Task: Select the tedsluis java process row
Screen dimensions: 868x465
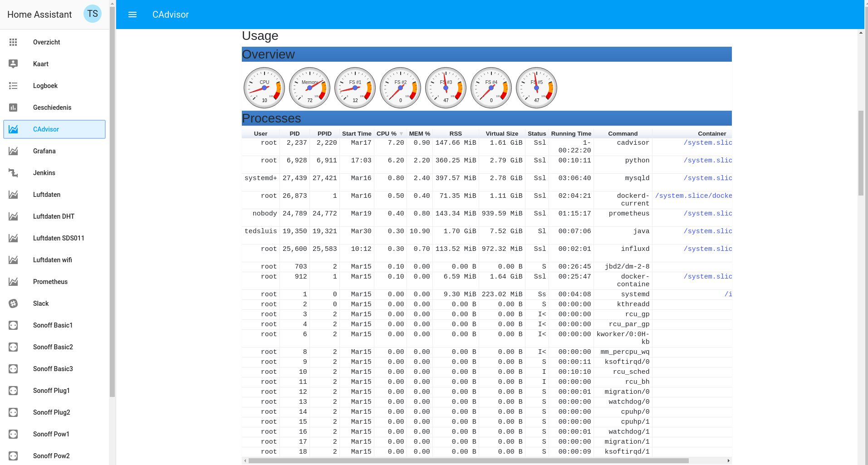Action: click(487, 235)
